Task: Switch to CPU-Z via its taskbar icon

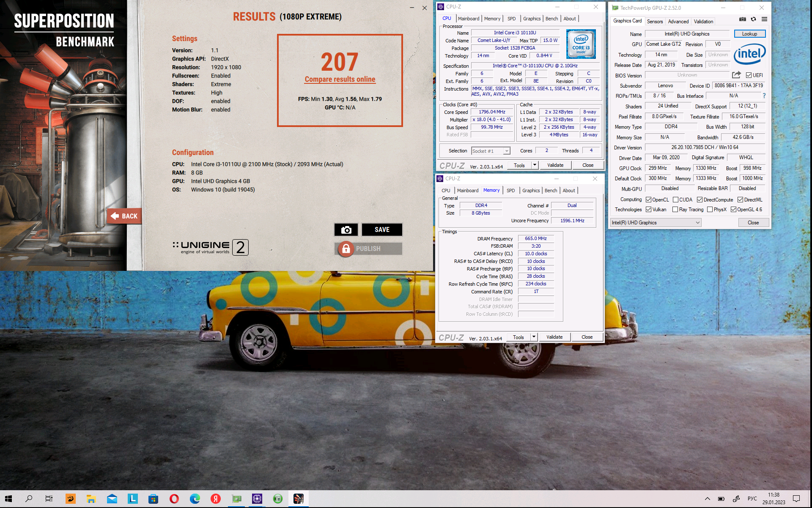Action: pyautogui.click(x=257, y=499)
